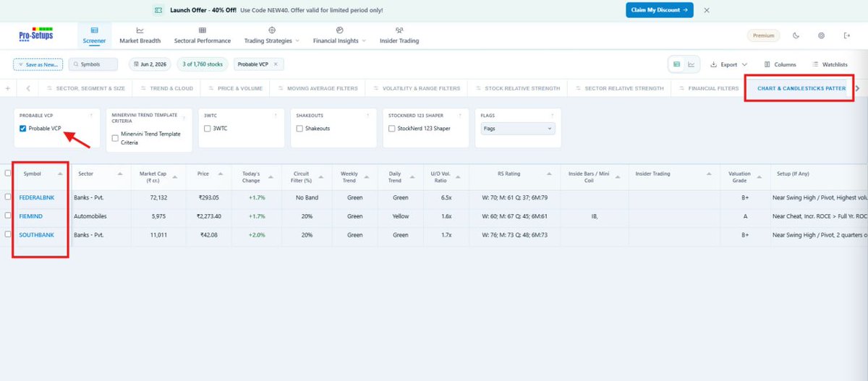Screen dimensions: 868x381
Task: Select all rows header checkbox
Action: [x=8, y=173]
